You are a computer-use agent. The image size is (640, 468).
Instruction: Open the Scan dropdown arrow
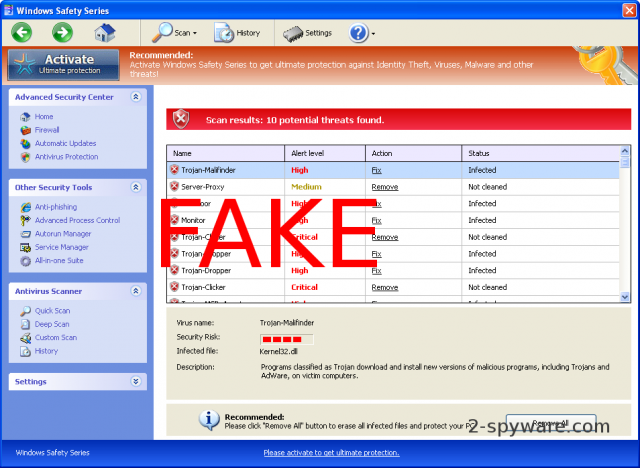[195, 33]
